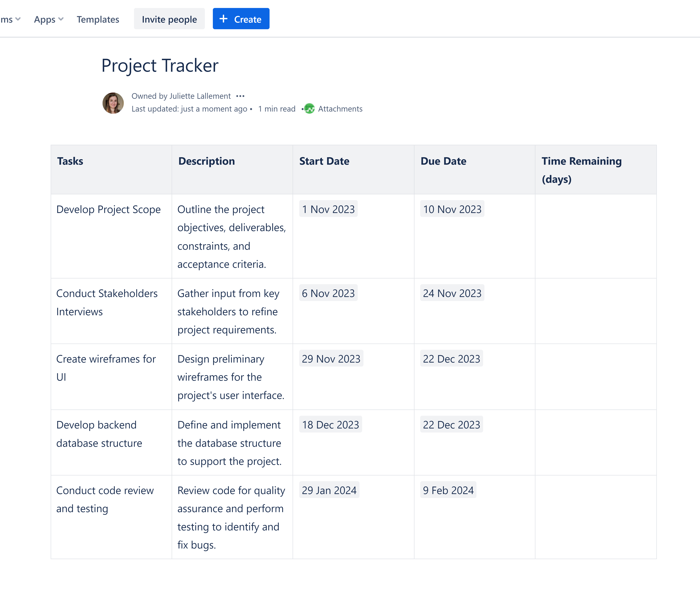Select the 29 Nov 2023 start date
Screen dimensions: 700x589
click(331, 359)
